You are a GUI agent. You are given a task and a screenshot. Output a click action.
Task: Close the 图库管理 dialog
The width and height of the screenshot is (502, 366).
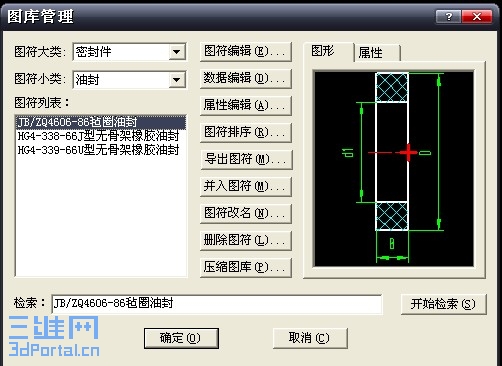pos(477,16)
